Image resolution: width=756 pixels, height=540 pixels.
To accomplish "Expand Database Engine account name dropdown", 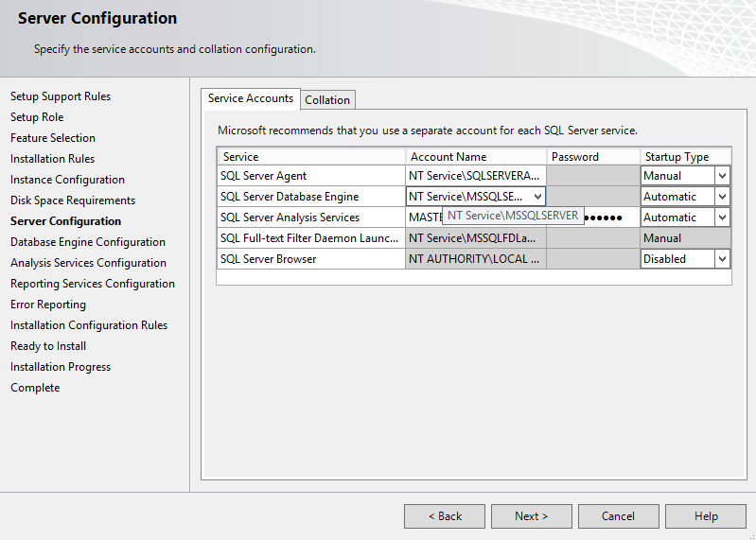I will click(537, 197).
